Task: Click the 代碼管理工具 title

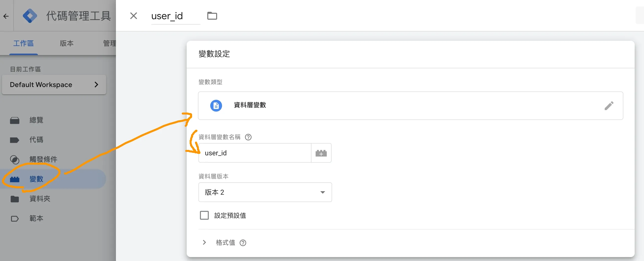Action: 79,16
